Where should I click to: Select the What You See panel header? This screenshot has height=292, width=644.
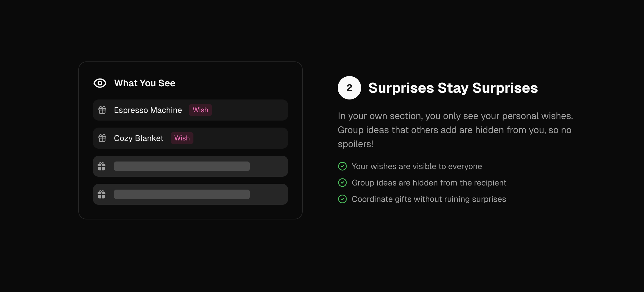[145, 83]
